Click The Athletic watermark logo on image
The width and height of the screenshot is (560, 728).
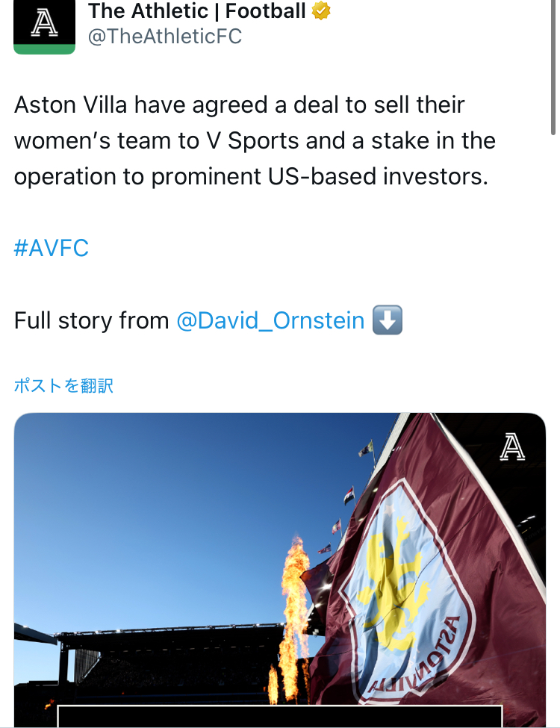click(512, 447)
